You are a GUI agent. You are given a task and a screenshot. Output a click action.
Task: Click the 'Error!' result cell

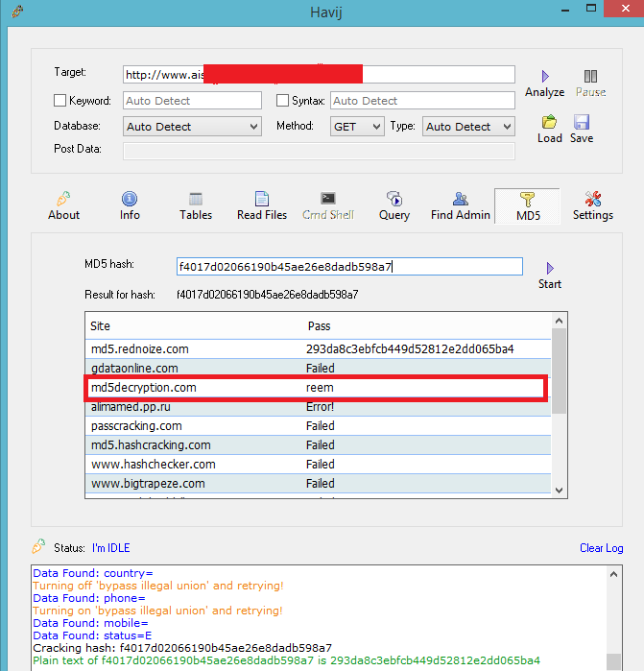coord(320,407)
